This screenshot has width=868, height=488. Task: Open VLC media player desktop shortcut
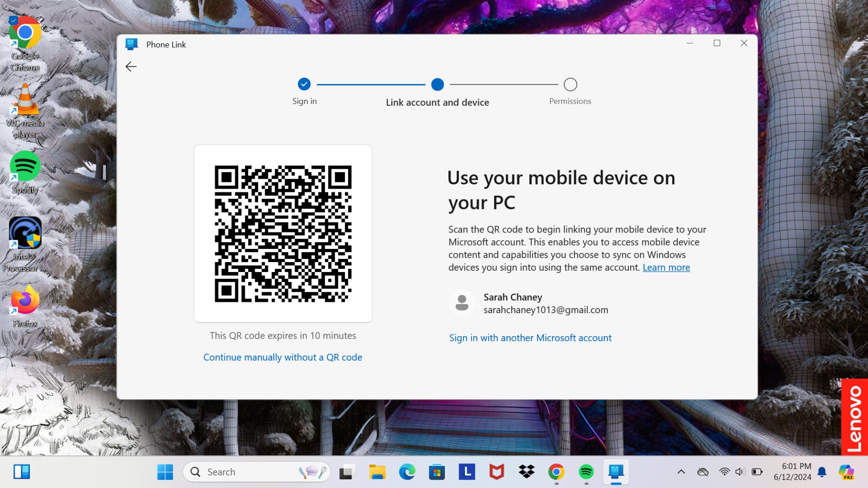(25, 111)
